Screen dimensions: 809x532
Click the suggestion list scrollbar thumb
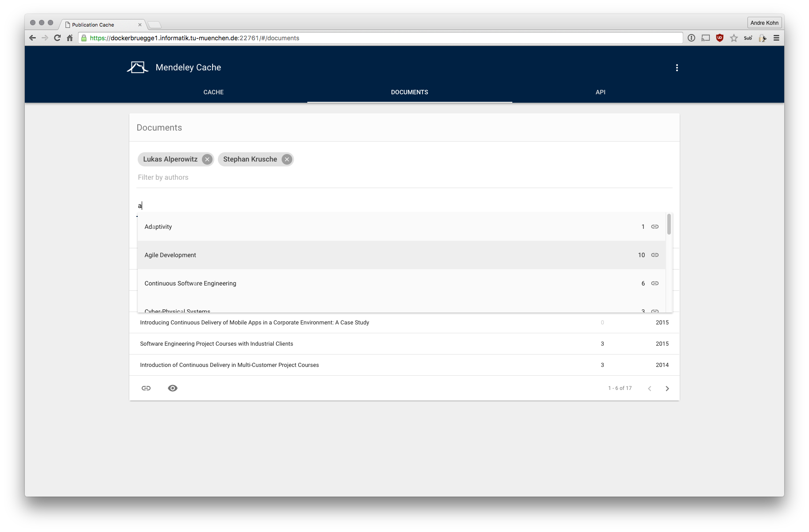(669, 224)
